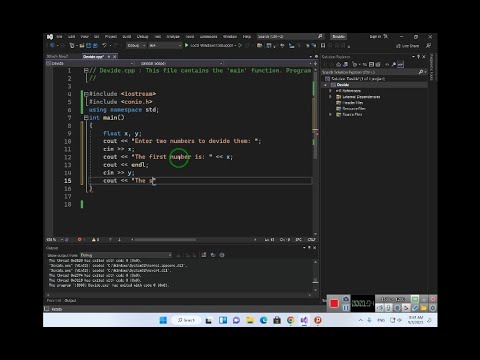Close the Output panel

[x=315, y=248]
